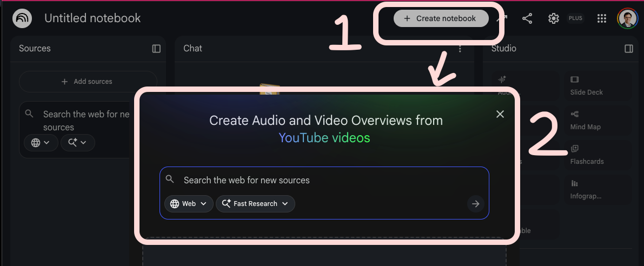Viewport: 644px width, 266px height.
Task: Select the Slide Deck tile in Studio
Action: pyautogui.click(x=597, y=85)
